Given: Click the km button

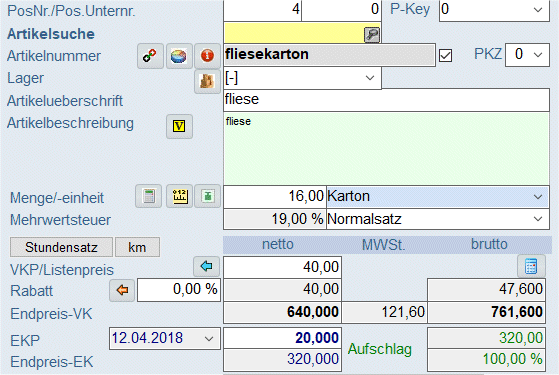Looking at the screenshot, I should tap(137, 247).
